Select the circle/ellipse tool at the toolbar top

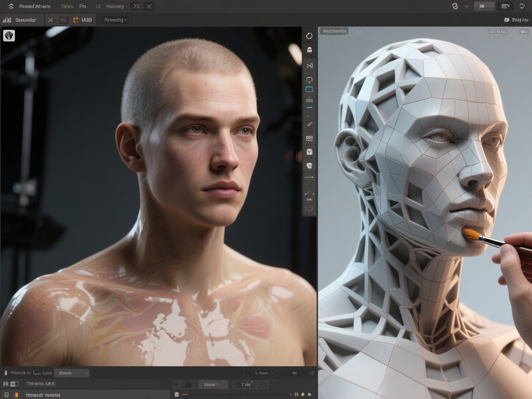click(x=309, y=36)
